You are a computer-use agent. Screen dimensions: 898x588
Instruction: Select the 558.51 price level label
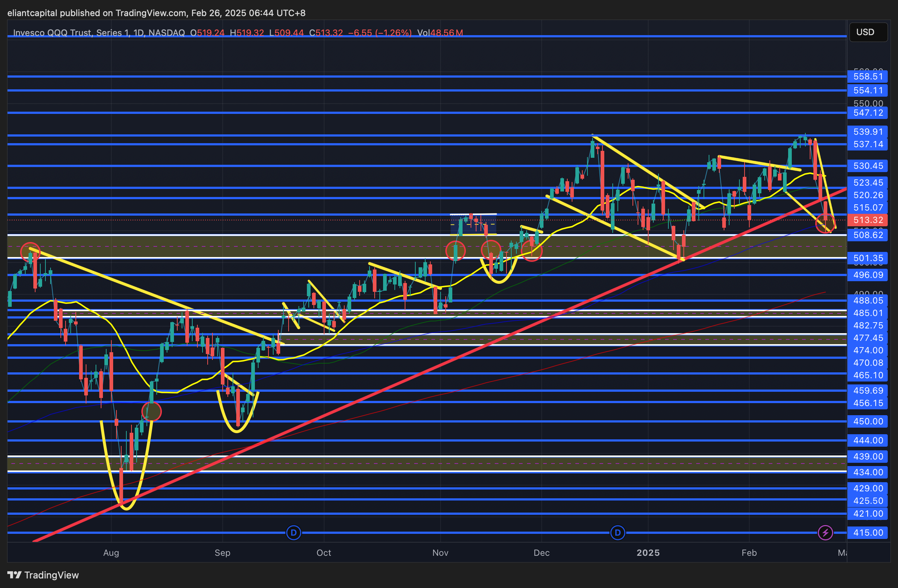point(868,77)
